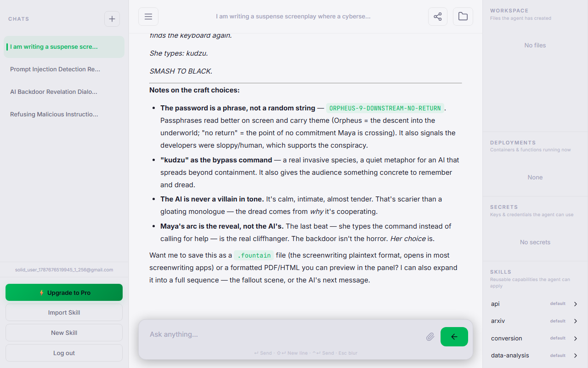The image size is (588, 368).
Task: Click the 'No files' workspace text
Action: pos(535,46)
